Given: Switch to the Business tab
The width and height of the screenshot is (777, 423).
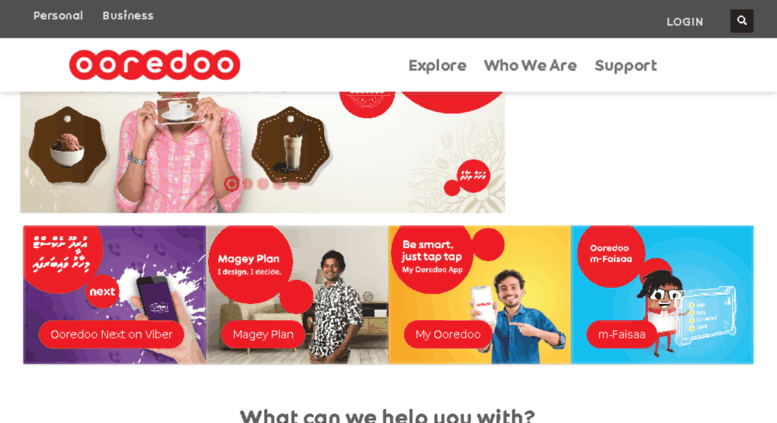Looking at the screenshot, I should tap(128, 15).
